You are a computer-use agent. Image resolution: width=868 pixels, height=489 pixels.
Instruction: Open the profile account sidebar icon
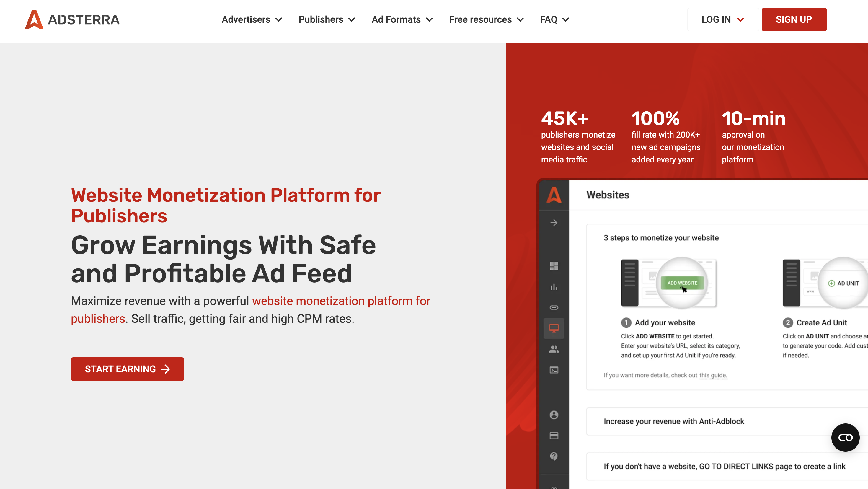click(x=554, y=415)
